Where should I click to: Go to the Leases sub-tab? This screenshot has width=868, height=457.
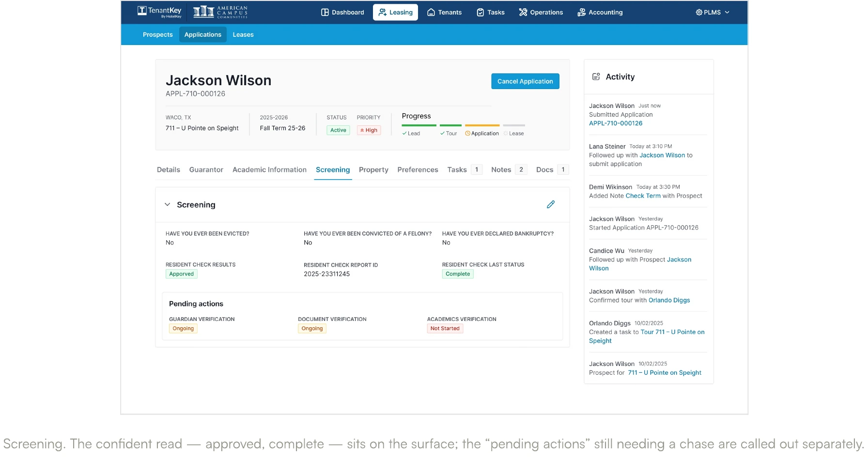pyautogui.click(x=243, y=34)
